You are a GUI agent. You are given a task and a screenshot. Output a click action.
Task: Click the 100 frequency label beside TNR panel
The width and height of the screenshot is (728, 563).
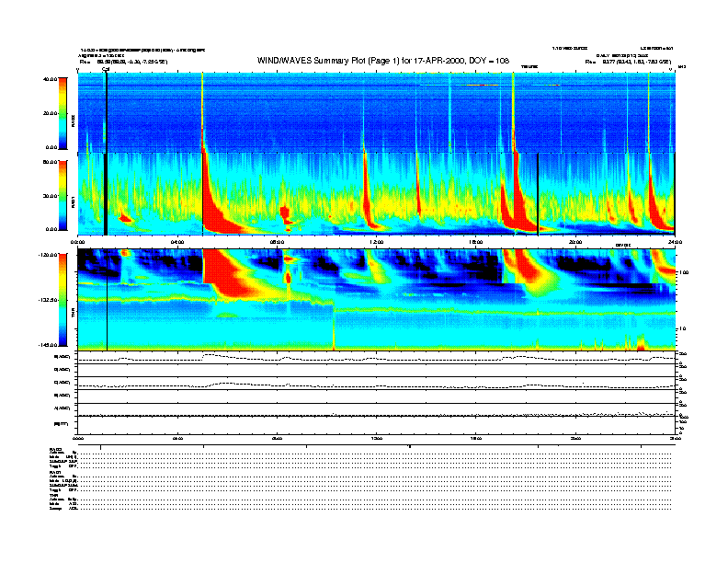click(684, 272)
